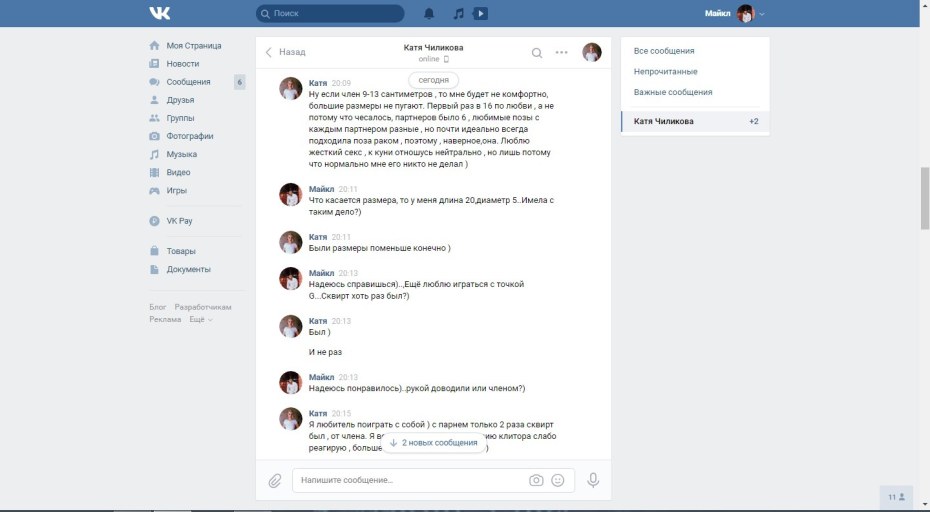Click the camera icon to send a photo
The image size is (930, 512).
coord(536,480)
